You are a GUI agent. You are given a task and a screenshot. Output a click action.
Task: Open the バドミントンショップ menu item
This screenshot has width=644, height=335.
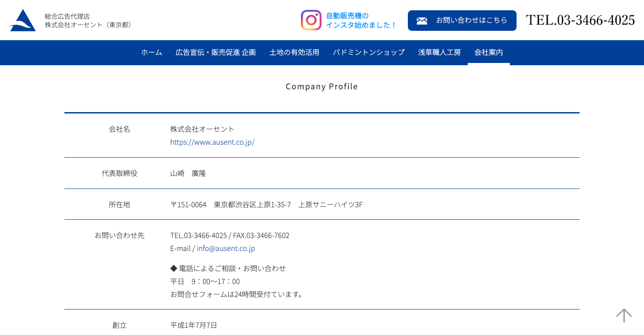pos(369,52)
